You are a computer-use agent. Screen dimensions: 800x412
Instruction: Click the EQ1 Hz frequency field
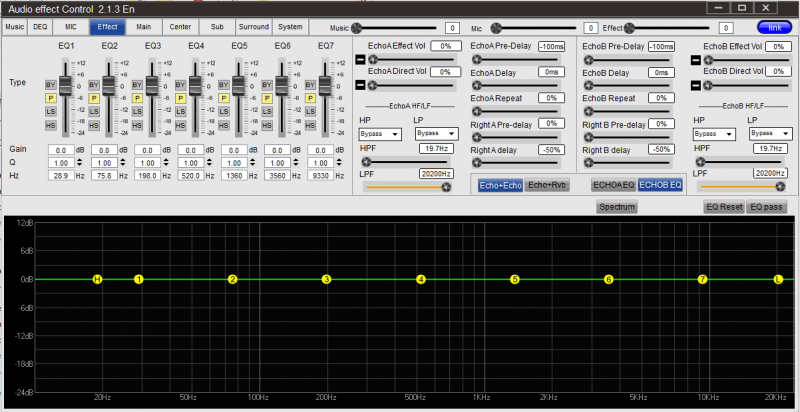click(x=63, y=174)
